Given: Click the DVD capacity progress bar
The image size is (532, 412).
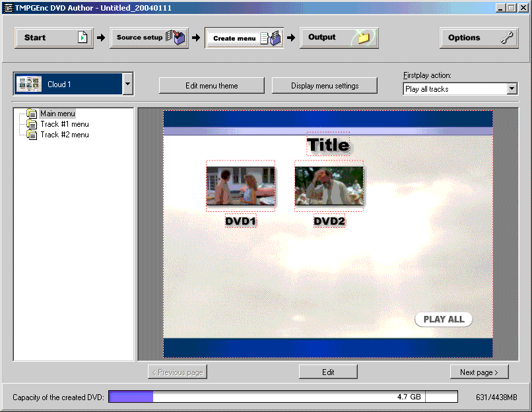Looking at the screenshot, I should click(283, 396).
